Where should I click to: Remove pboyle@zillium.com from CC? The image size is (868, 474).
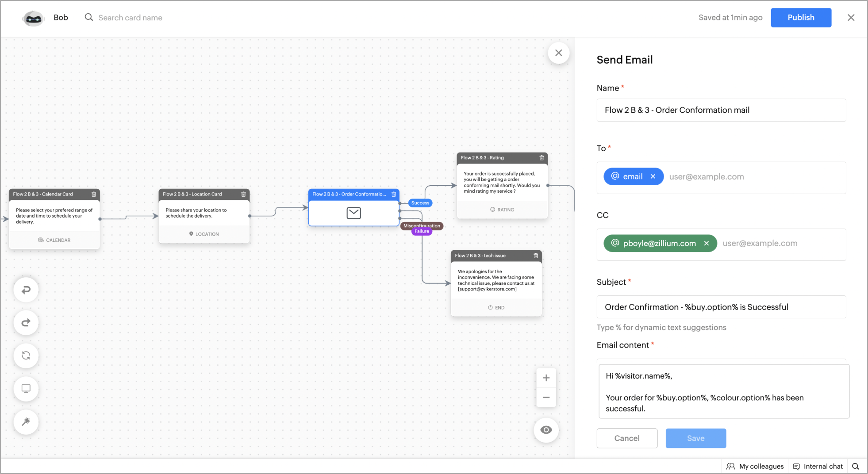pyautogui.click(x=707, y=243)
